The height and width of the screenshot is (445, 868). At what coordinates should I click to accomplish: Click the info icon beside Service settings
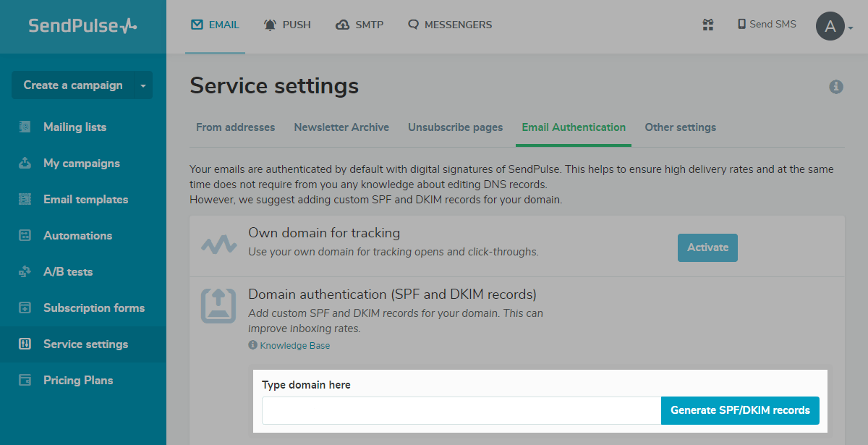[836, 87]
